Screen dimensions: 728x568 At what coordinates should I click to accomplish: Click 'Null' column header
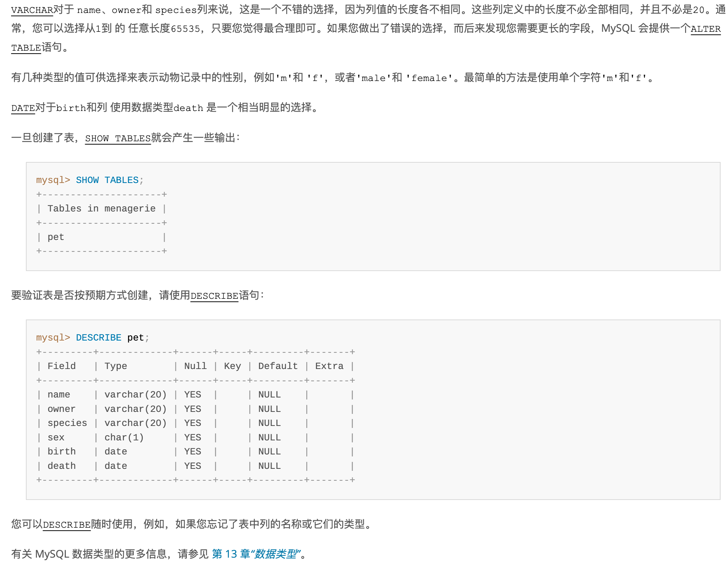pos(195,366)
